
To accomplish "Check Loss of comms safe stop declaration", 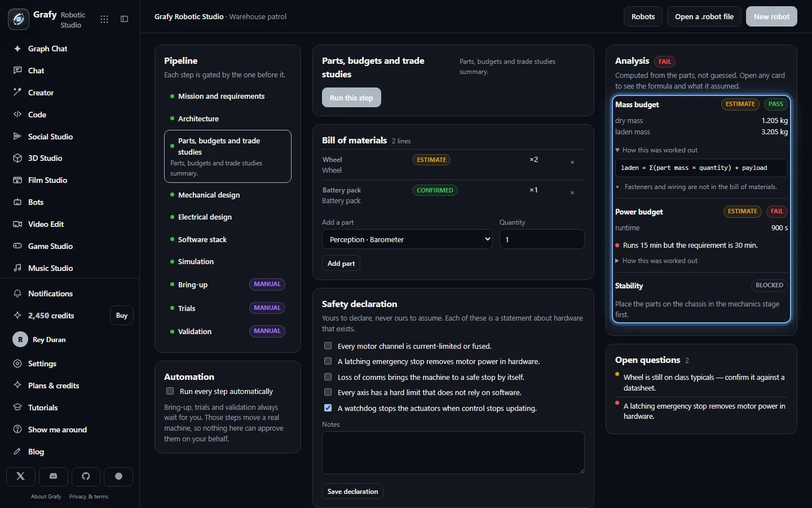I will (328, 377).
